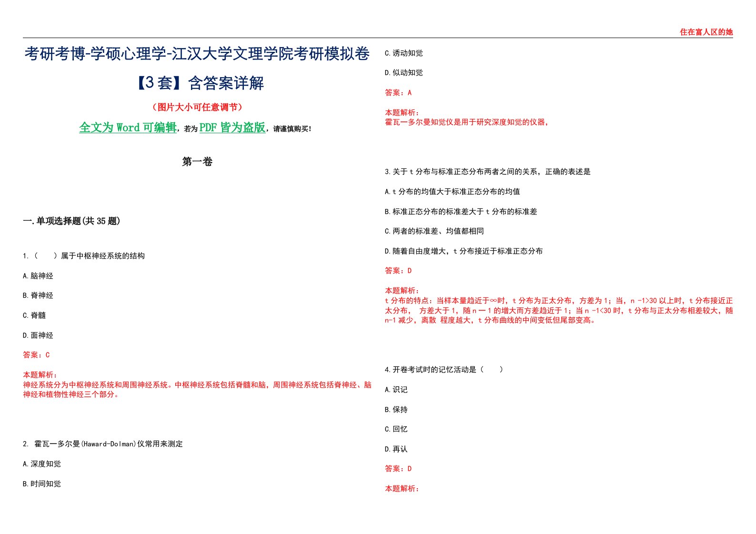Select option C.两者的标准差、均值都相同
756x534 pixels.
(434, 231)
